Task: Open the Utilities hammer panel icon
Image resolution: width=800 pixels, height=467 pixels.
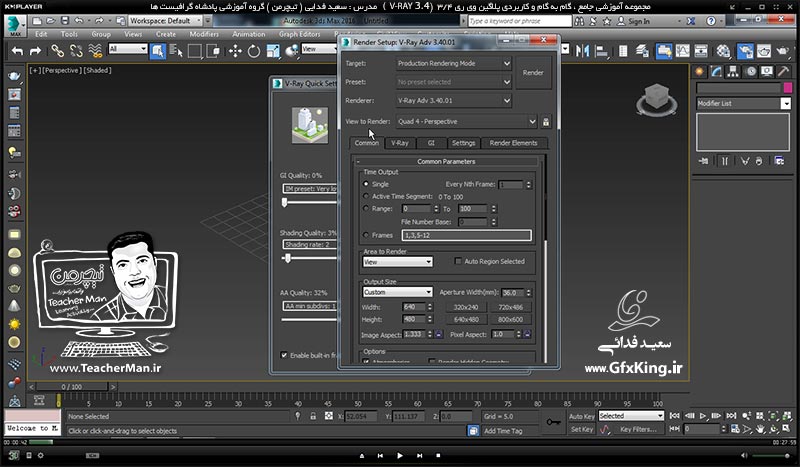Action: pyautogui.click(x=784, y=71)
